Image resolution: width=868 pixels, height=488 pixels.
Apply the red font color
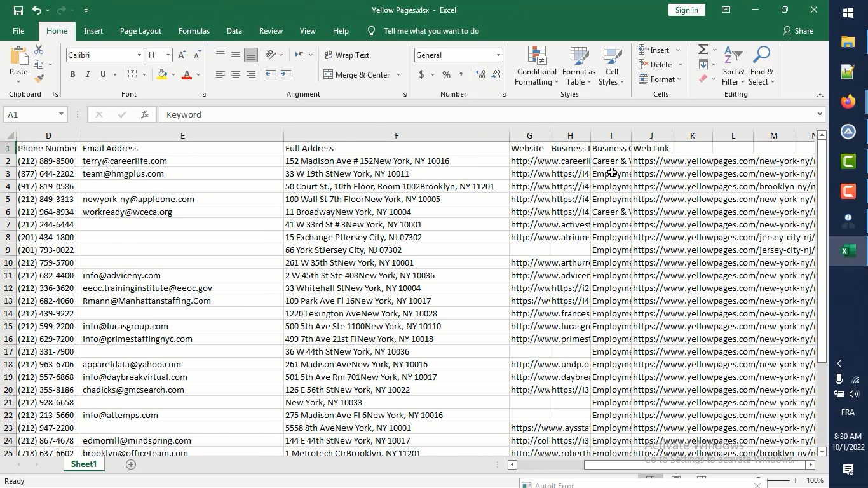click(x=187, y=74)
